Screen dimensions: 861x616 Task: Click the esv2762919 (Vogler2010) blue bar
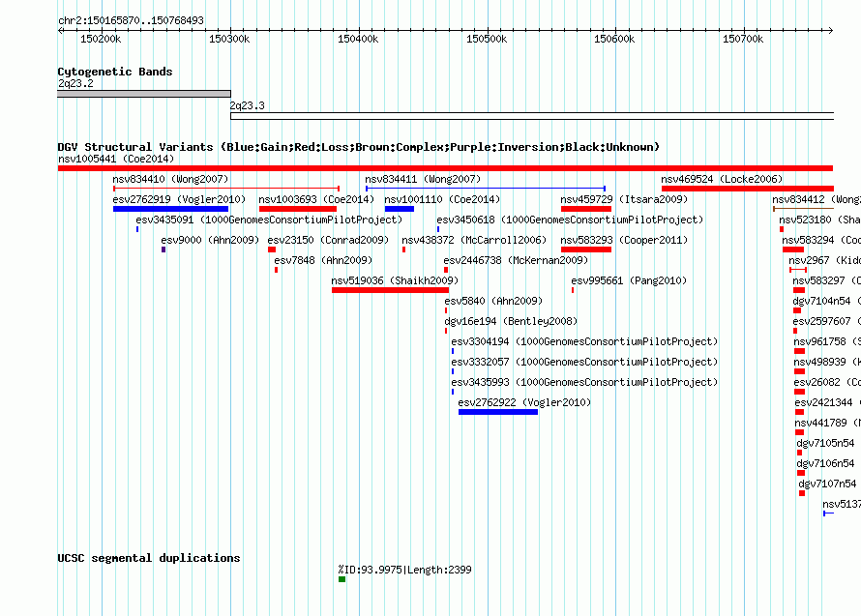170,209
